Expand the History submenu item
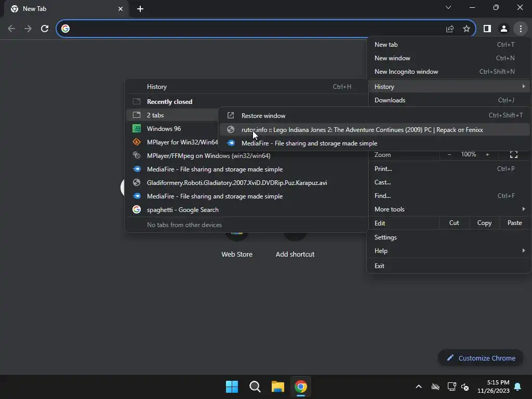This screenshot has height=399, width=532. 449,87
